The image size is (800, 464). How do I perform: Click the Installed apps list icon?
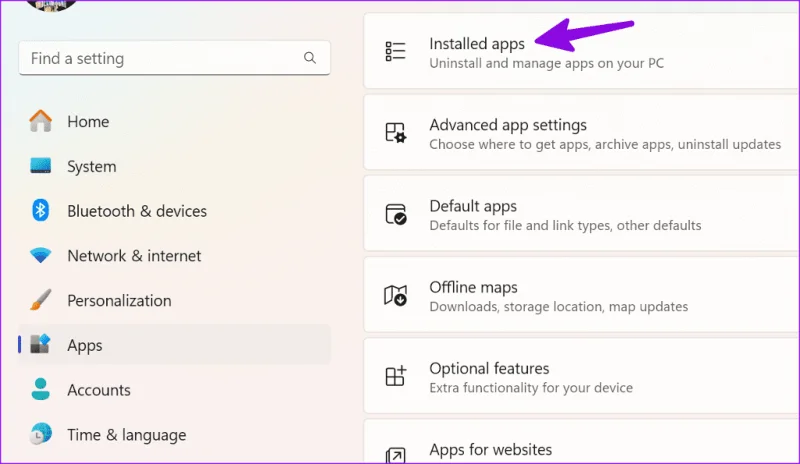395,51
